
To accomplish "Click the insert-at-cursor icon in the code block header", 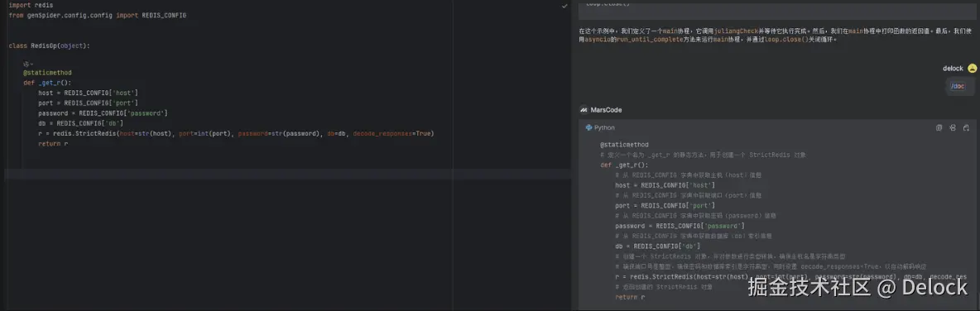I will click(952, 127).
